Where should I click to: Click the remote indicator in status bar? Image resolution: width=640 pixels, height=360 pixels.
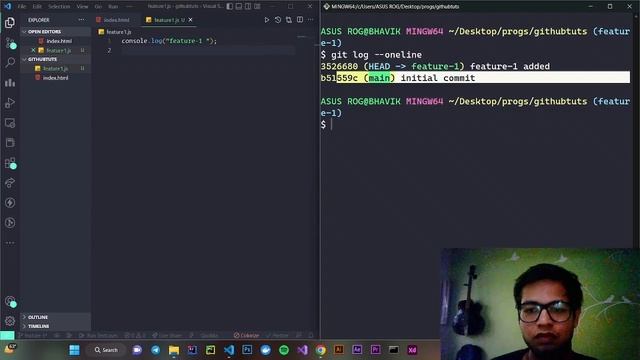pyautogui.click(x=7, y=335)
